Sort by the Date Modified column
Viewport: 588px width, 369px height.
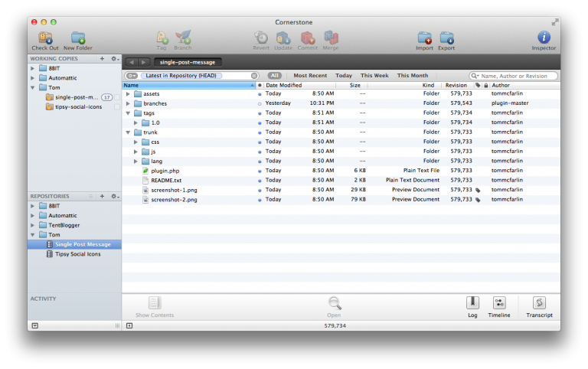point(299,86)
